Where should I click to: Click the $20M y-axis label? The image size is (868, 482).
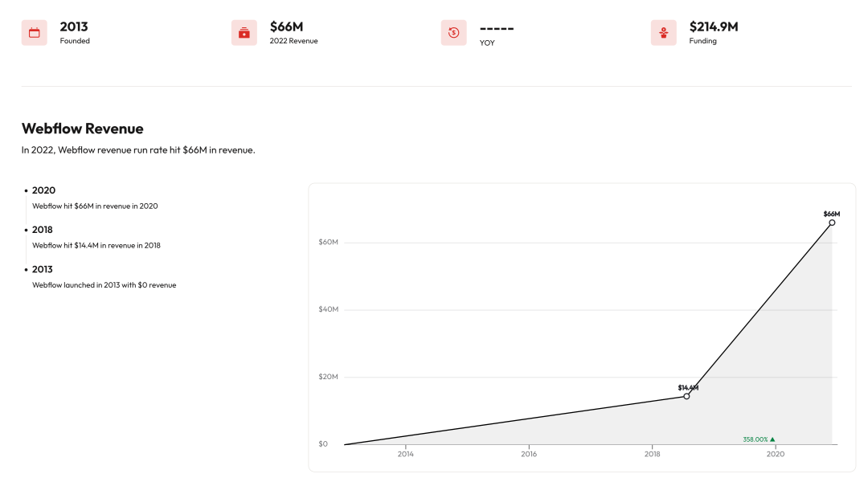[328, 376]
